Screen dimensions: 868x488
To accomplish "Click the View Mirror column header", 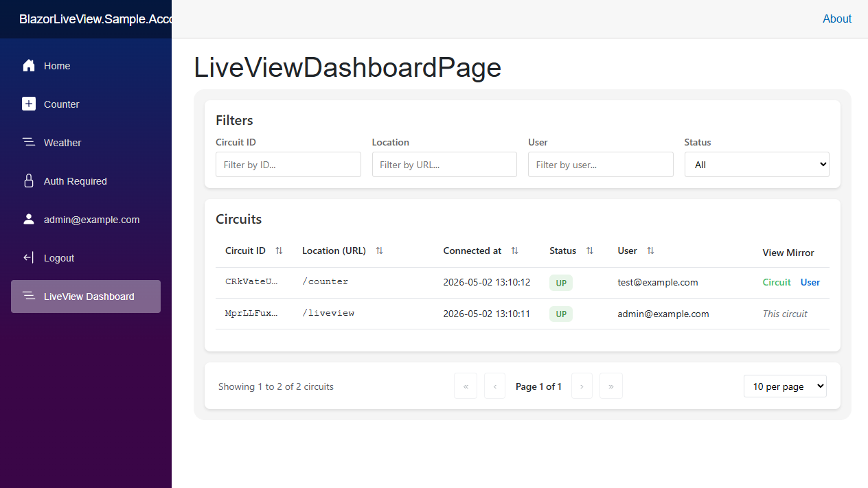I will 788,253.
